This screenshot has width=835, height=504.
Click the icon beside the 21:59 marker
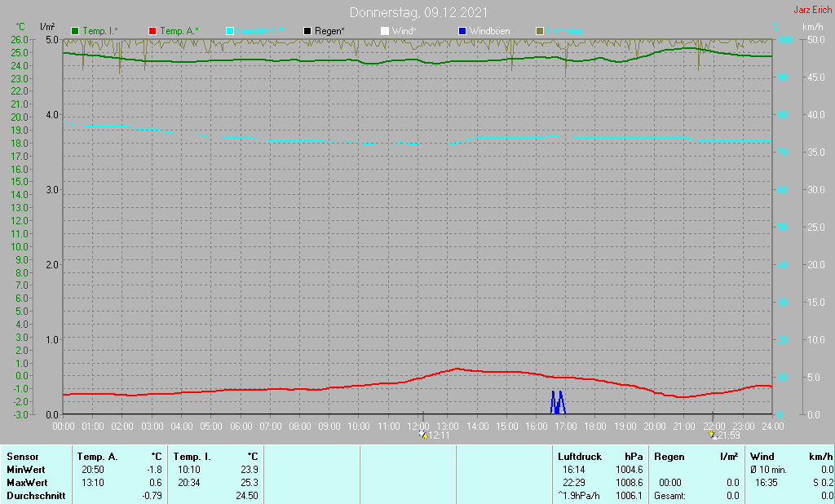pos(713,435)
